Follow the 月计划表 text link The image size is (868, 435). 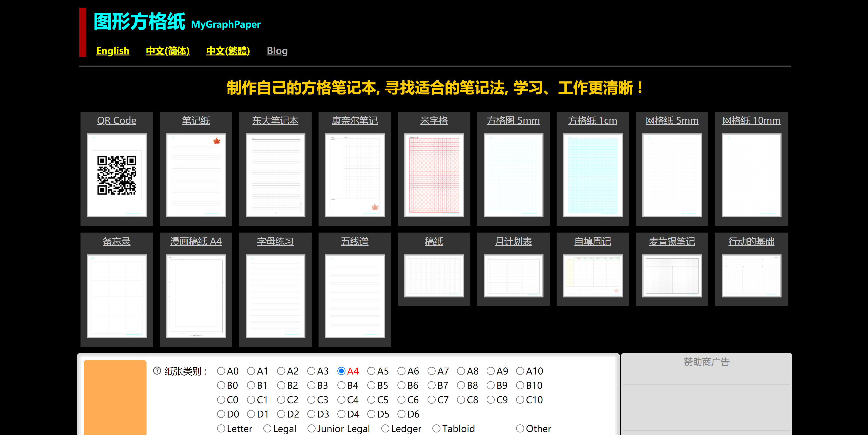(514, 241)
